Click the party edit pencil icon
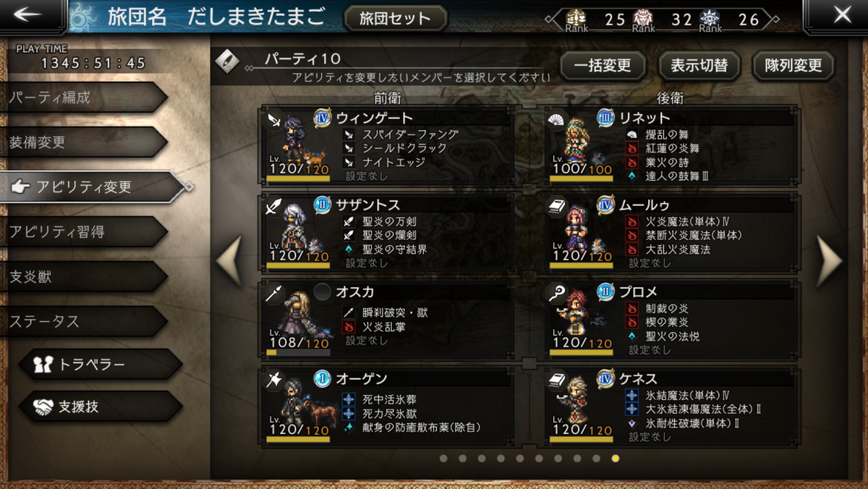The height and width of the screenshot is (489, 868). click(227, 61)
